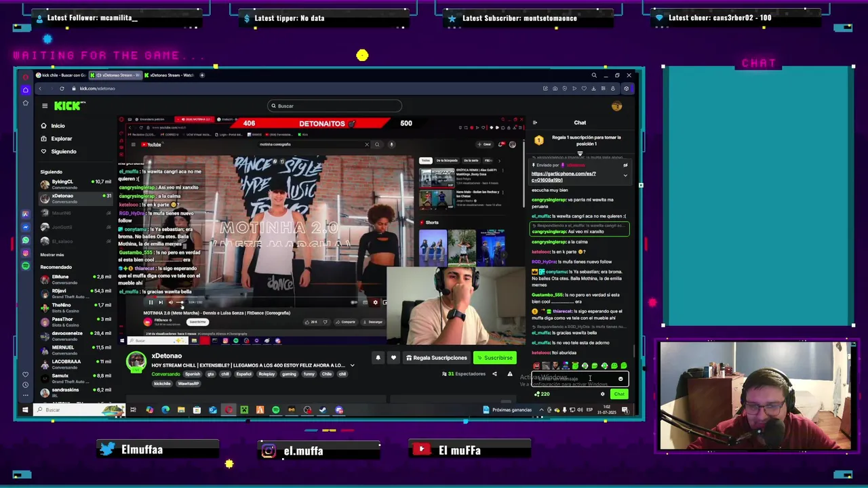Open Opera sidebar history clock icon
The width and height of the screenshot is (868, 488).
click(x=25, y=386)
